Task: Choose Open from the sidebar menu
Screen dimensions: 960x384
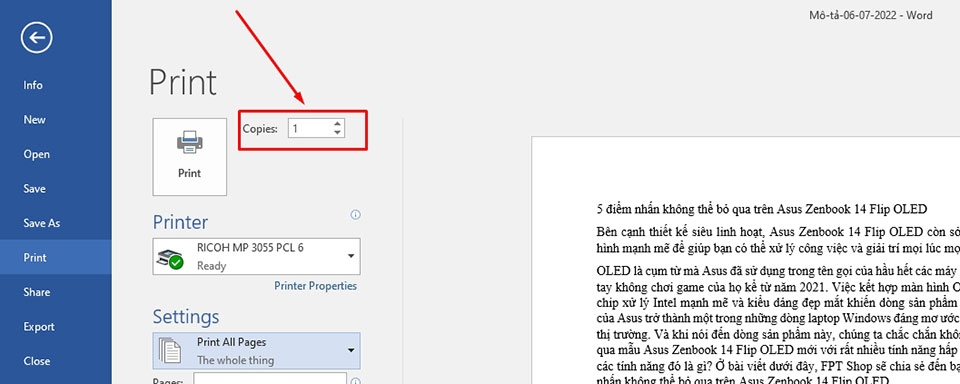Action: (36, 154)
